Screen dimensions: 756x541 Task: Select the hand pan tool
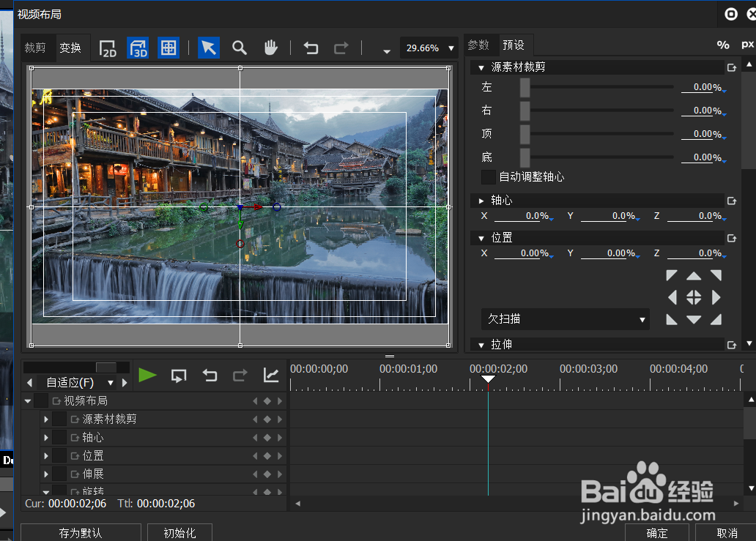(x=270, y=48)
